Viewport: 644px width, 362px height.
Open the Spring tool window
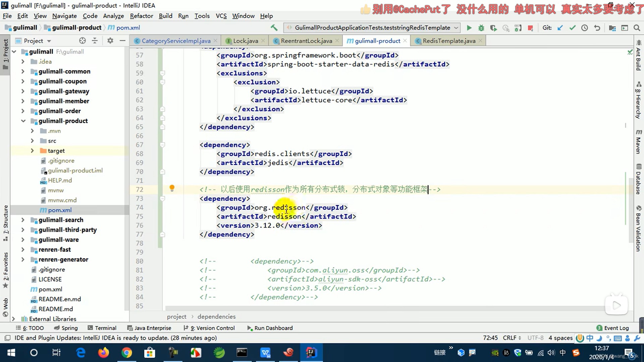[66, 328]
